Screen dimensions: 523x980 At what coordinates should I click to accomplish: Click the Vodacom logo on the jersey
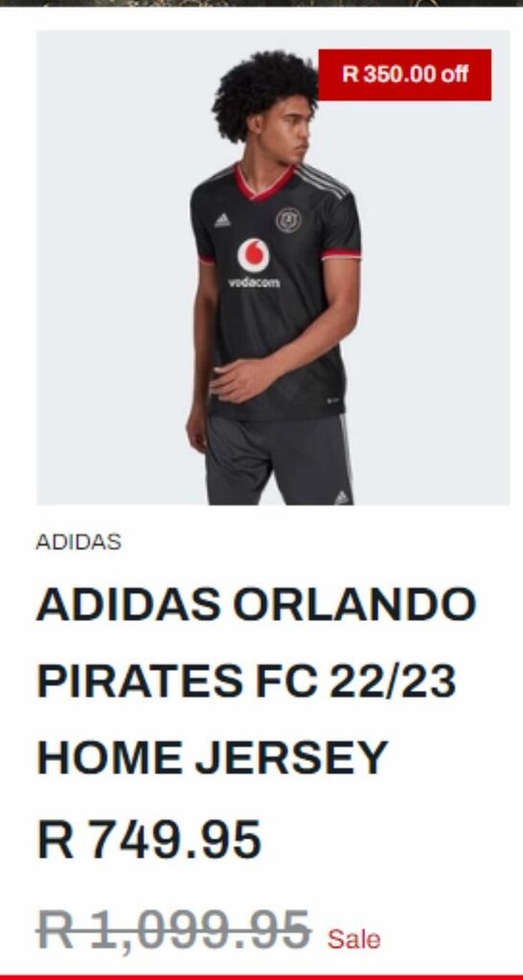(x=254, y=263)
